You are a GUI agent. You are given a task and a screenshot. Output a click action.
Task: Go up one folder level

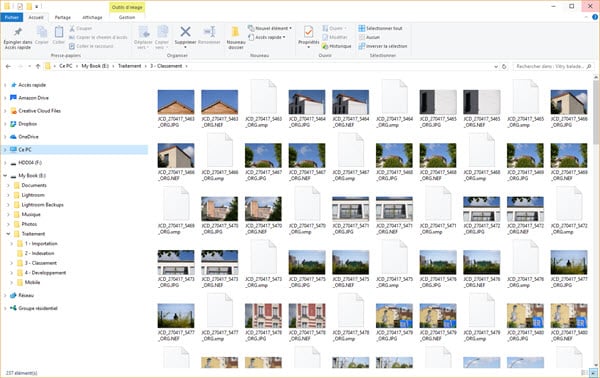pos(38,66)
